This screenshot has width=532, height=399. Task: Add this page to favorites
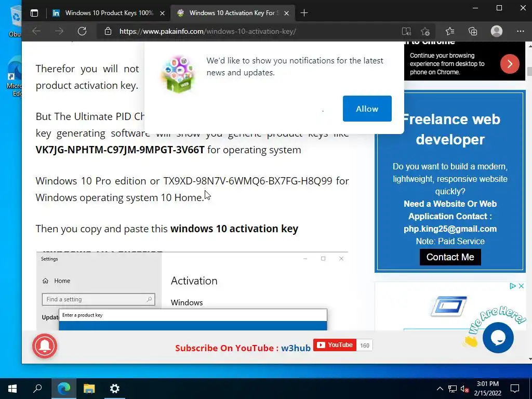(x=425, y=31)
